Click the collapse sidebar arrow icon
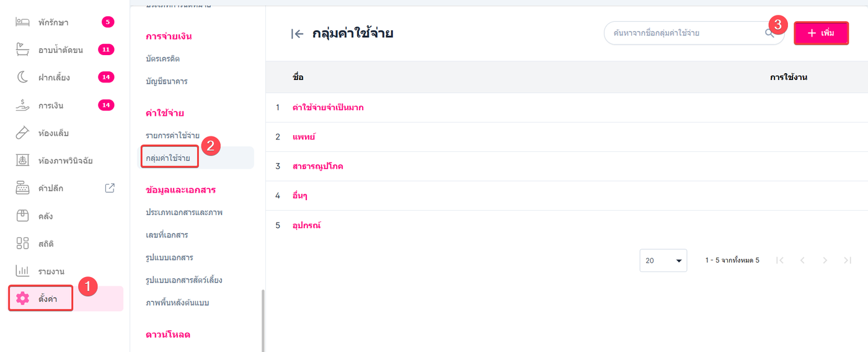868x352 pixels. coord(297,33)
